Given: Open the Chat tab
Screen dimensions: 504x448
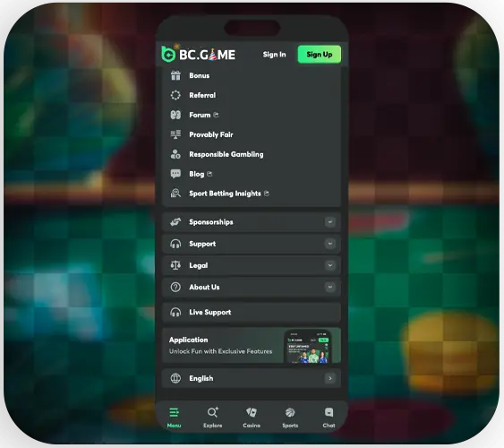Looking at the screenshot, I should click(x=329, y=418).
